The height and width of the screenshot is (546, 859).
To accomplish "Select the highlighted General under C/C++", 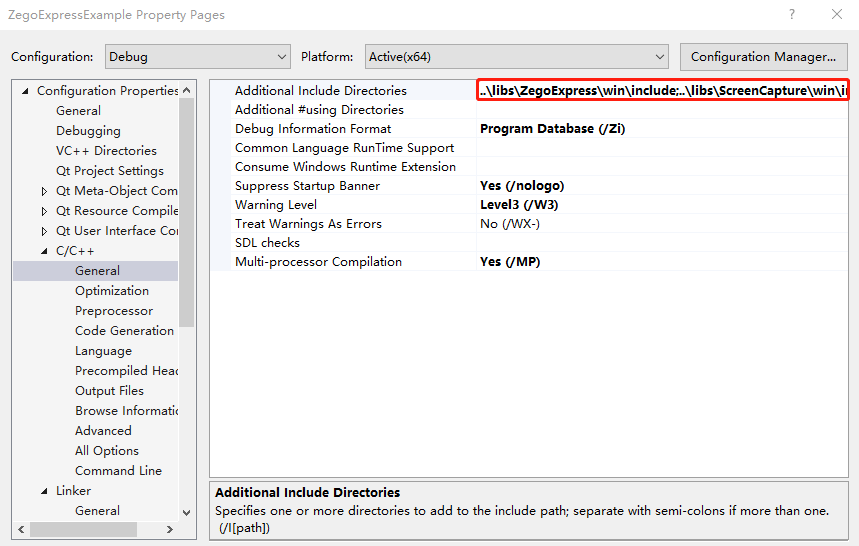I will pyautogui.click(x=98, y=271).
